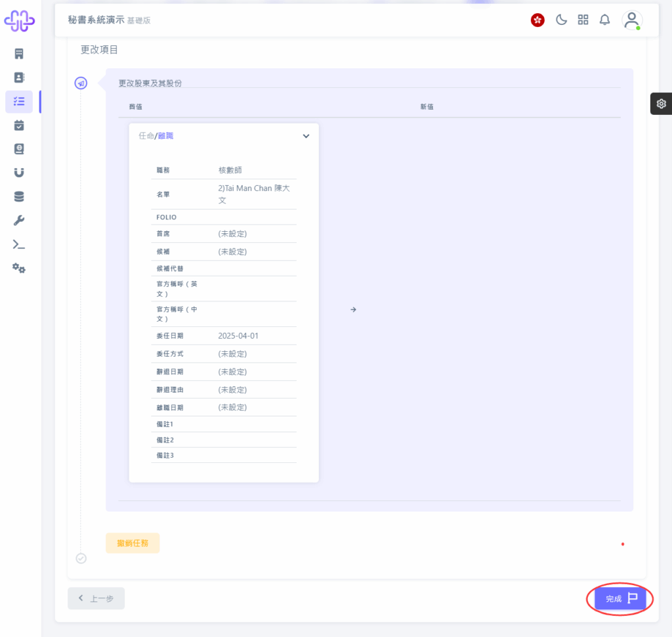672x637 pixels.
Task: Open the gears settings sidebar icon
Action: (19, 269)
